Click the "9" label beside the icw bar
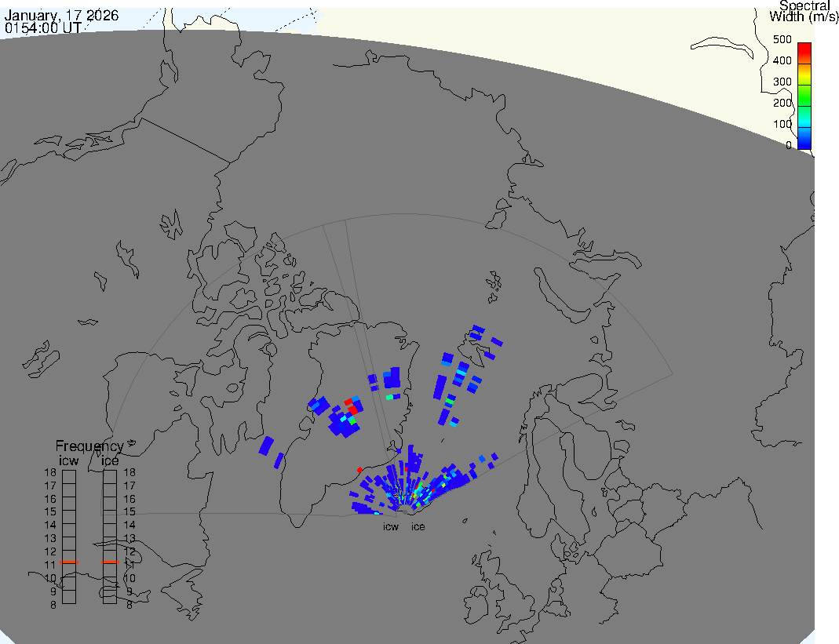The height and width of the screenshot is (644, 839). [53, 591]
